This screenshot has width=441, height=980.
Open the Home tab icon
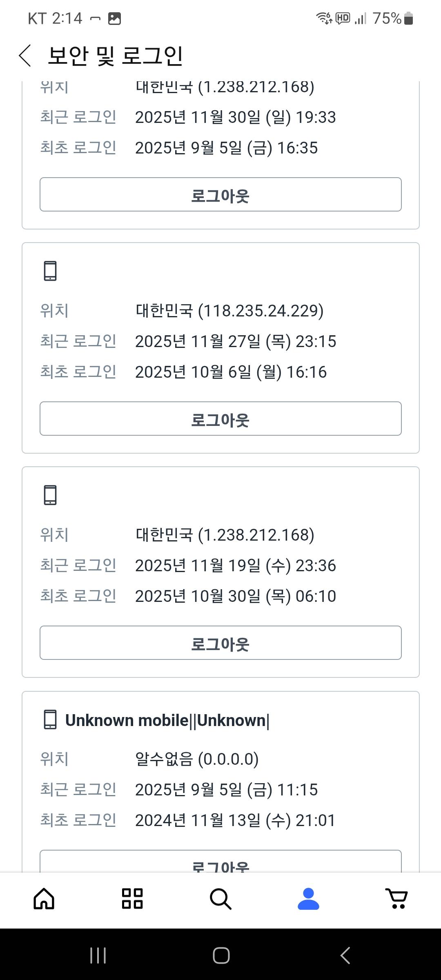point(44,899)
